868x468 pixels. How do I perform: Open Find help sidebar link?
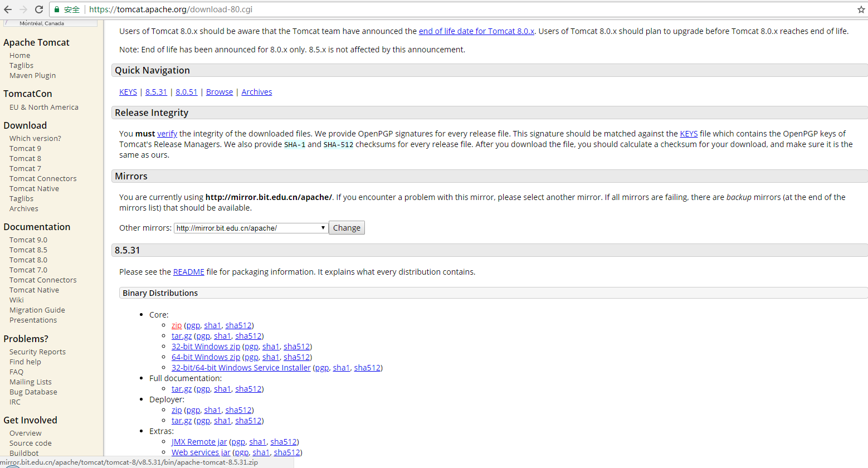(x=25, y=362)
